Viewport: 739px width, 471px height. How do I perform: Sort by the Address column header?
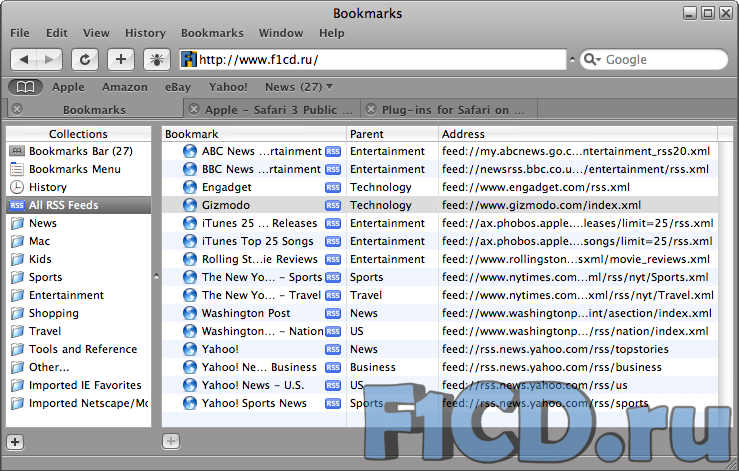pos(578,134)
